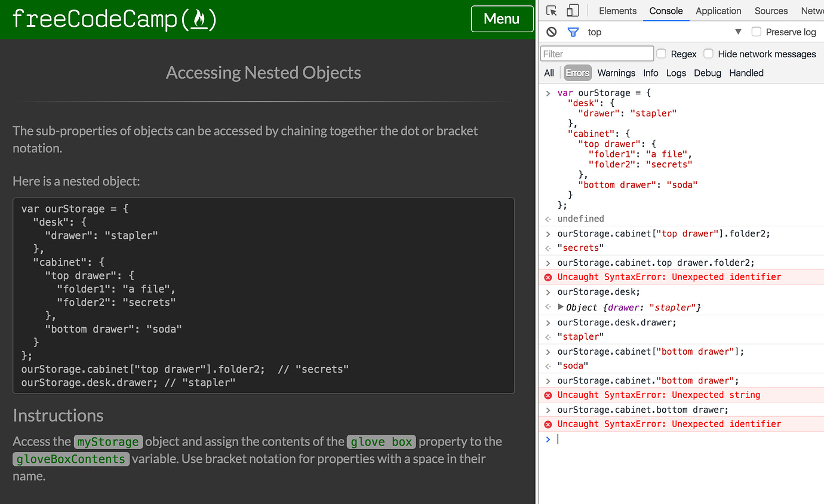Toggle the Regex checkbox

661,53
